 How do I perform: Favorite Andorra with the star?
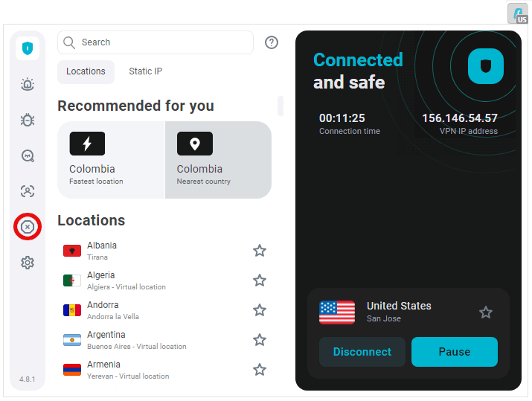260,310
